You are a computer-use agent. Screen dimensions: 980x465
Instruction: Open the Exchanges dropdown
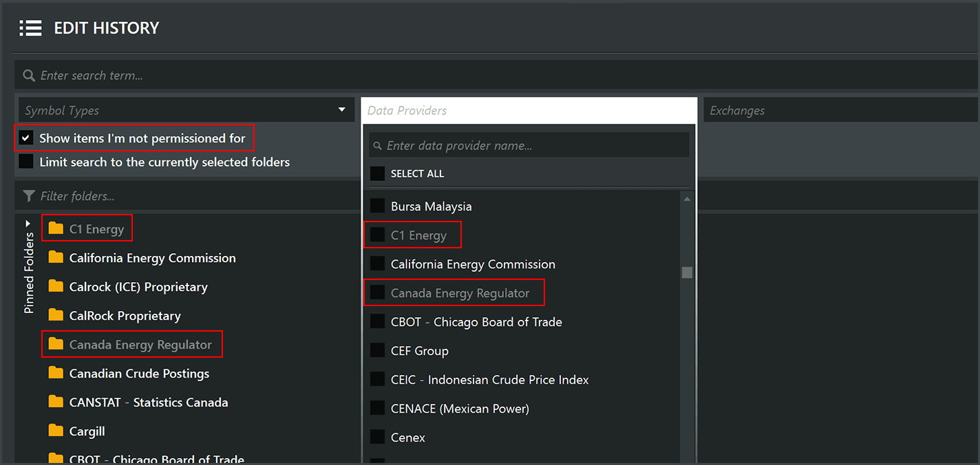[x=840, y=110]
